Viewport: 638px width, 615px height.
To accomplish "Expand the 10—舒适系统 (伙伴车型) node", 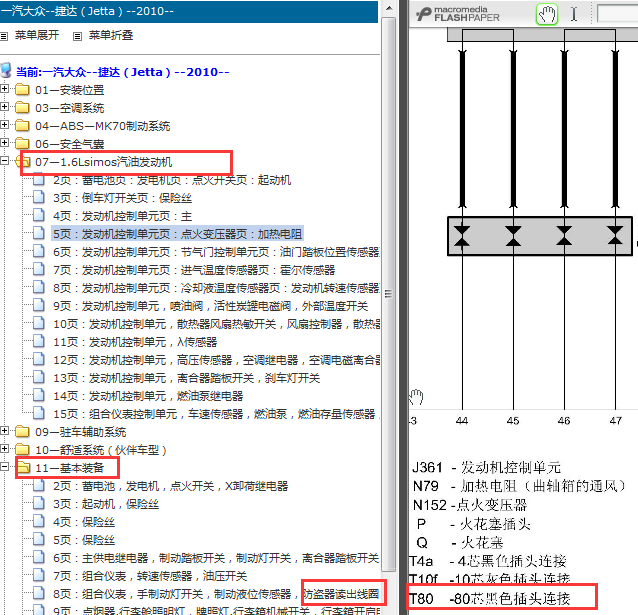I will (x=4, y=449).
